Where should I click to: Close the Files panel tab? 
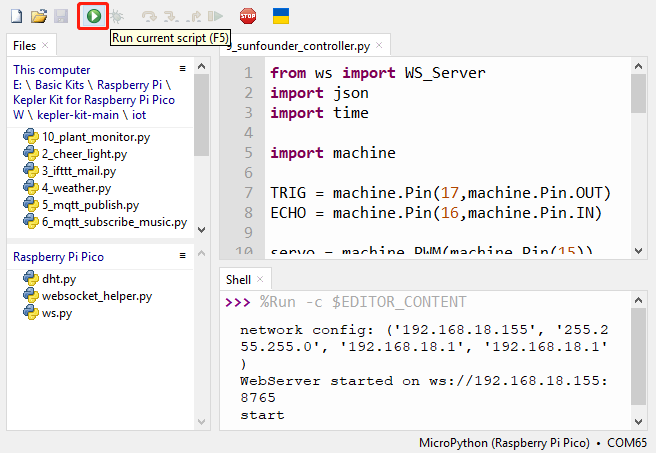45,45
